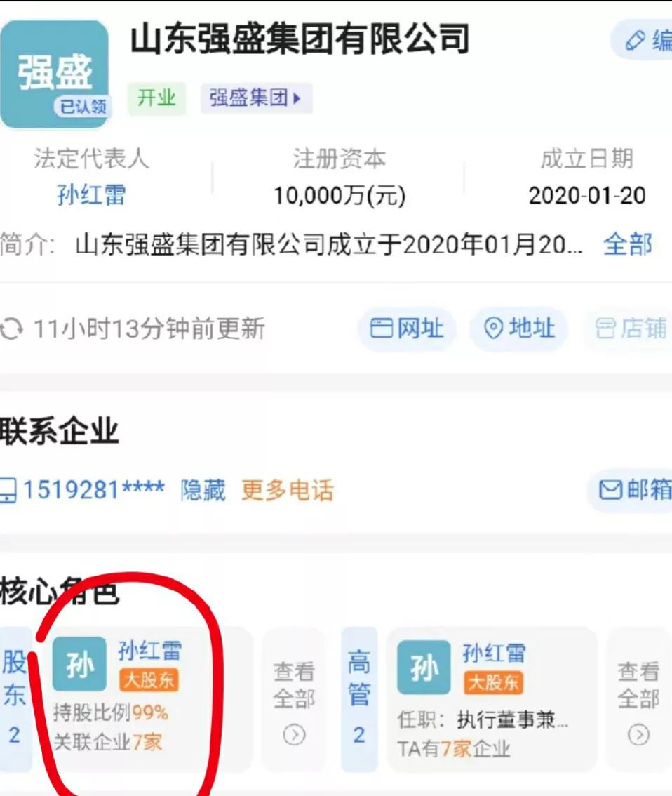This screenshot has width=672, height=796.
Task: Select the 股东 2 tab
Action: [15, 700]
